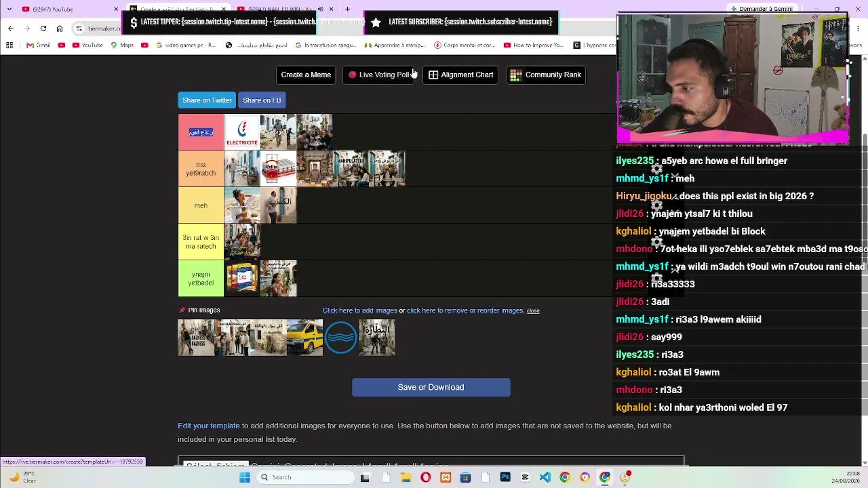Select the 'ma yet9rabch' tier label

pos(201,169)
